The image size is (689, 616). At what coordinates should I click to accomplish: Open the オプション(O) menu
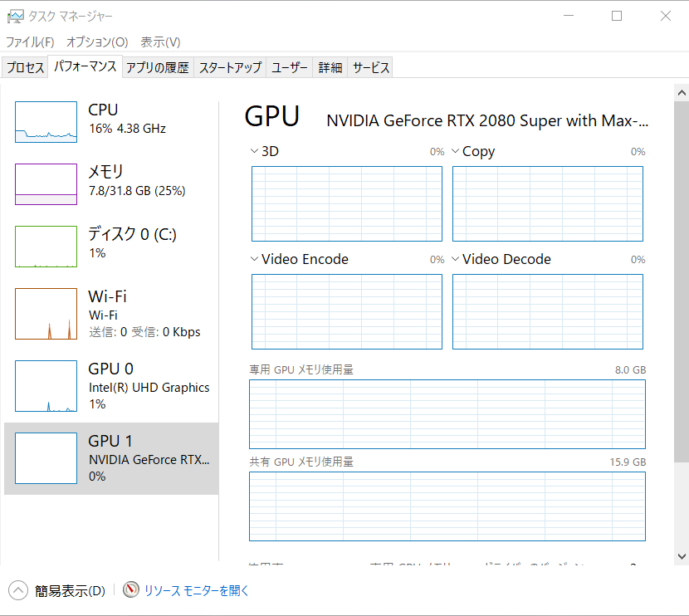click(97, 42)
